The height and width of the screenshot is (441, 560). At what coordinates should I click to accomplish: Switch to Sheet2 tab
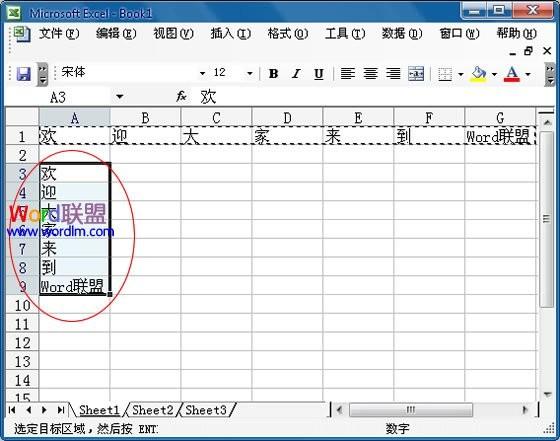(152, 410)
